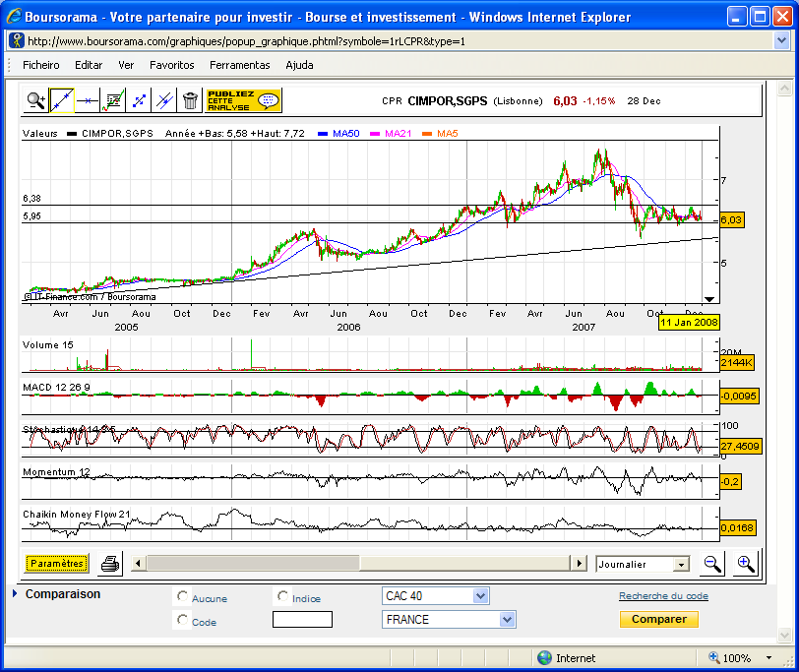Click the 5,95 horizontal line price label

click(x=31, y=216)
